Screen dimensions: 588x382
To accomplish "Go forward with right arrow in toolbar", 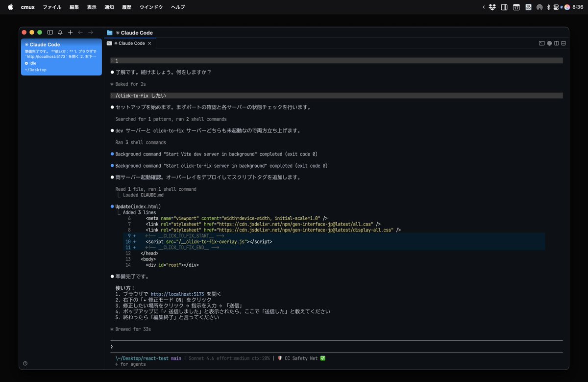I will pos(91,32).
